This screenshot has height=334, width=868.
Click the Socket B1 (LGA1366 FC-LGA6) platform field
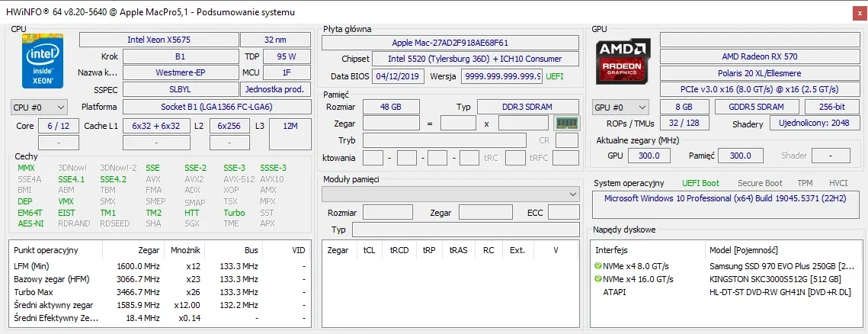[x=216, y=107]
